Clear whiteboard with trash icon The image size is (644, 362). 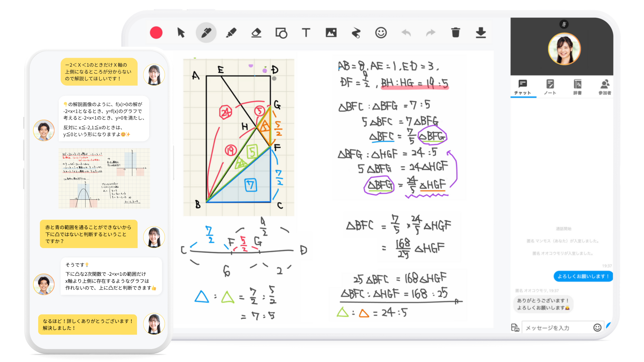pyautogui.click(x=456, y=33)
